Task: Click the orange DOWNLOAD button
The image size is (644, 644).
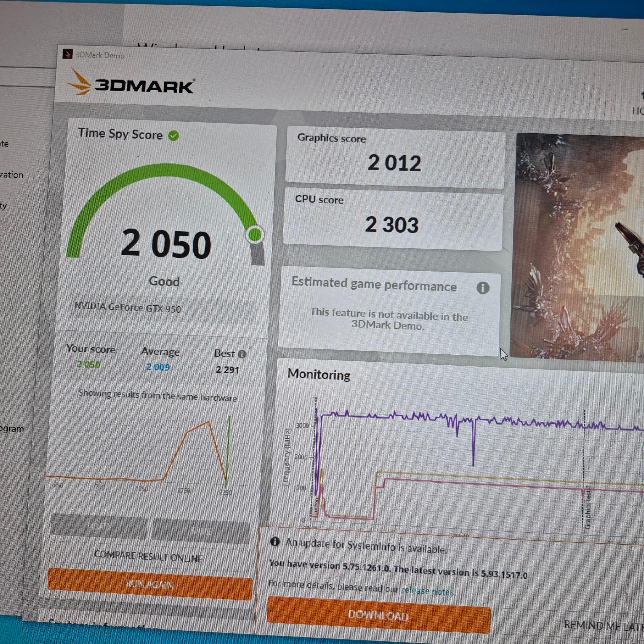Action: (x=379, y=615)
